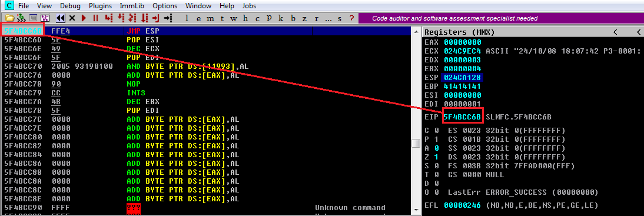The image size is (644, 216).
Task: Close program with the X toolbar icon
Action: pyautogui.click(x=72, y=18)
